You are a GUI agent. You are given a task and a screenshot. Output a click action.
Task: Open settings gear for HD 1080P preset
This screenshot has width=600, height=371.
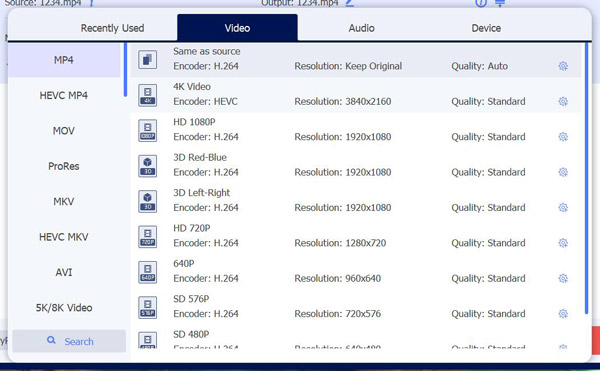(563, 137)
